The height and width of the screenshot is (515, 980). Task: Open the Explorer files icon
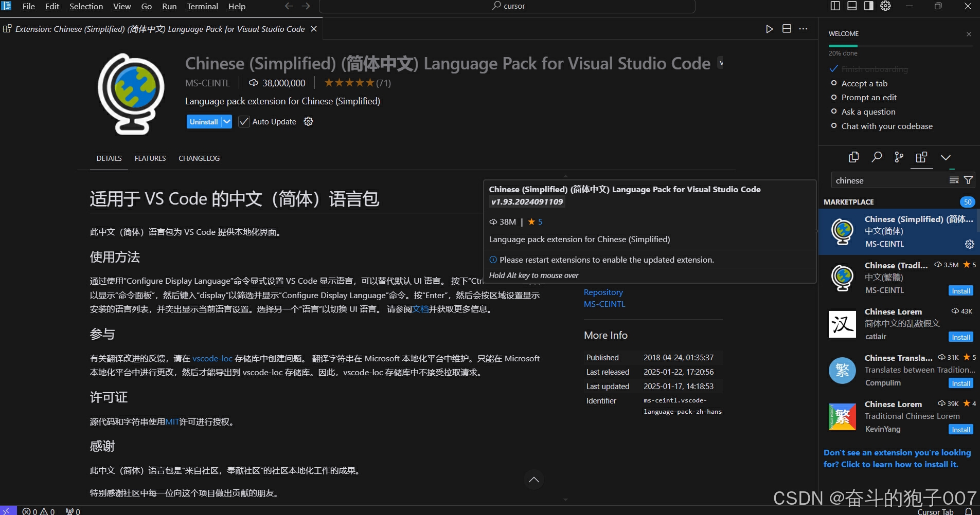(x=854, y=157)
